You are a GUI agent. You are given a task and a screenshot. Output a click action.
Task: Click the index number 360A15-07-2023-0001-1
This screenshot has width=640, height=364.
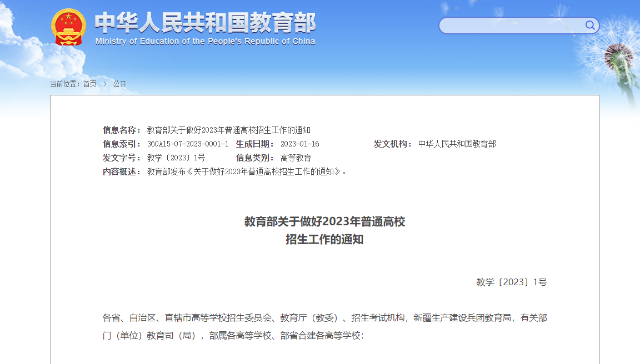188,144
